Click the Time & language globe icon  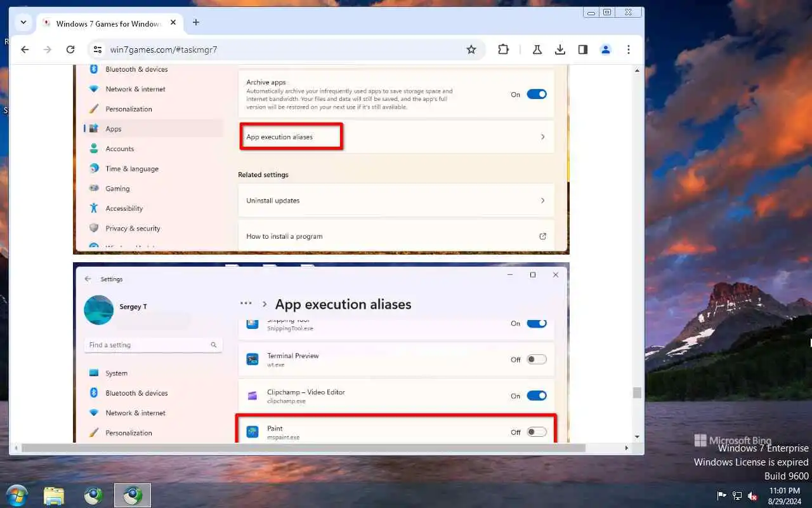coord(94,168)
